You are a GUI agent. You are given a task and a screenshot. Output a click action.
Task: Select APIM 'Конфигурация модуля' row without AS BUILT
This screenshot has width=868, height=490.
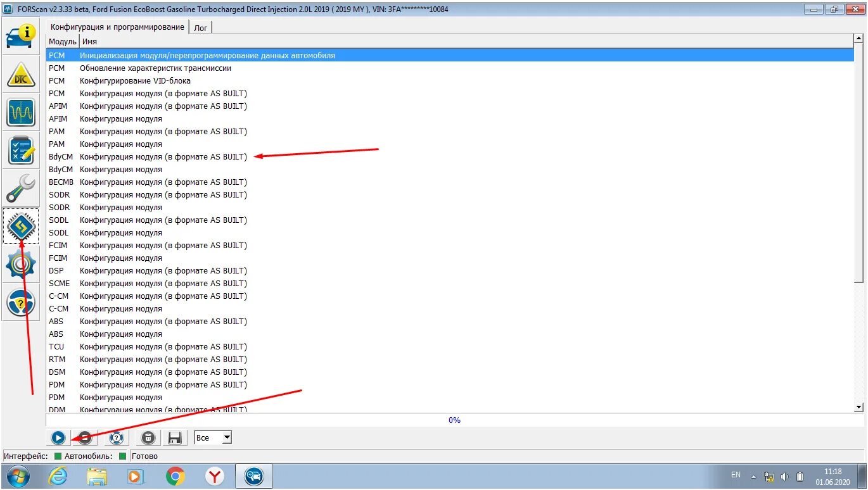(450, 118)
